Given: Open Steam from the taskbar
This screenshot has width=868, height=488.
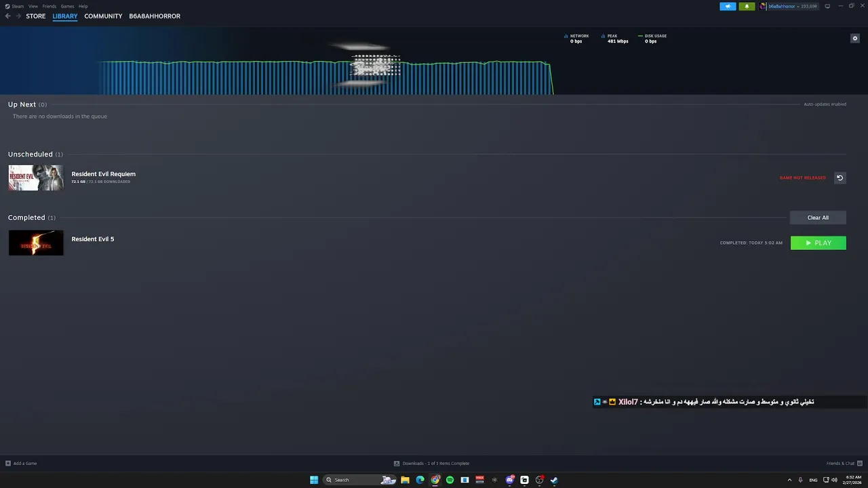Looking at the screenshot, I should [x=554, y=480].
